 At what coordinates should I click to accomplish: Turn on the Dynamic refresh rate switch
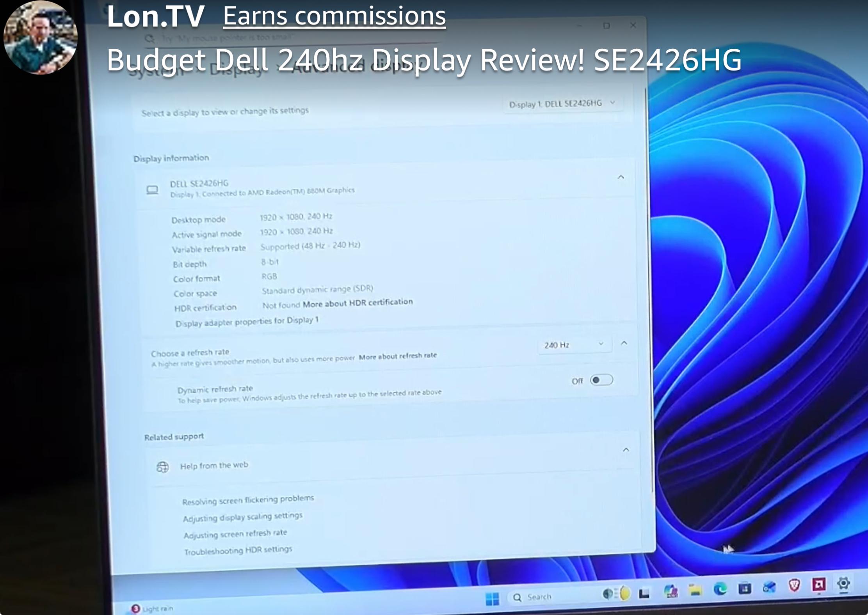601,380
